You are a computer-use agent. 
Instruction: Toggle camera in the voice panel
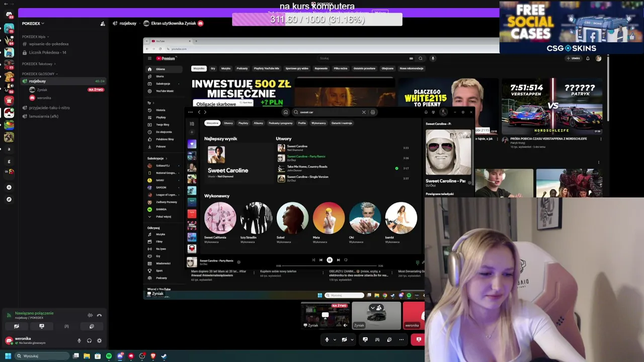click(17, 326)
